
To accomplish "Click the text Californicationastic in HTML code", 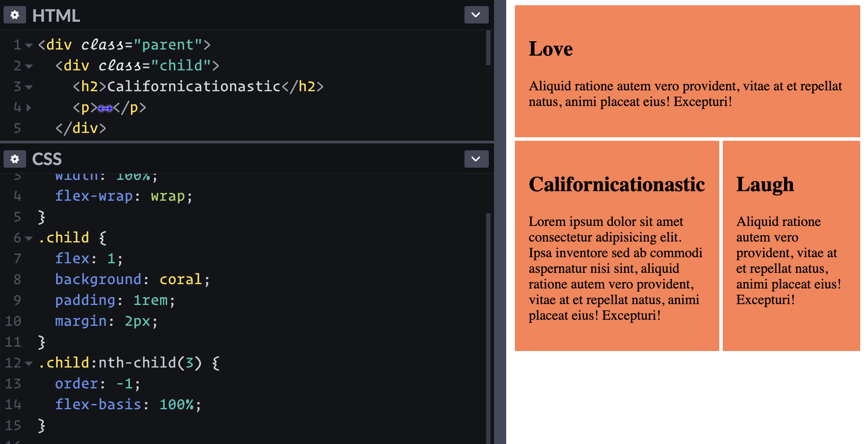I will coord(194,86).
